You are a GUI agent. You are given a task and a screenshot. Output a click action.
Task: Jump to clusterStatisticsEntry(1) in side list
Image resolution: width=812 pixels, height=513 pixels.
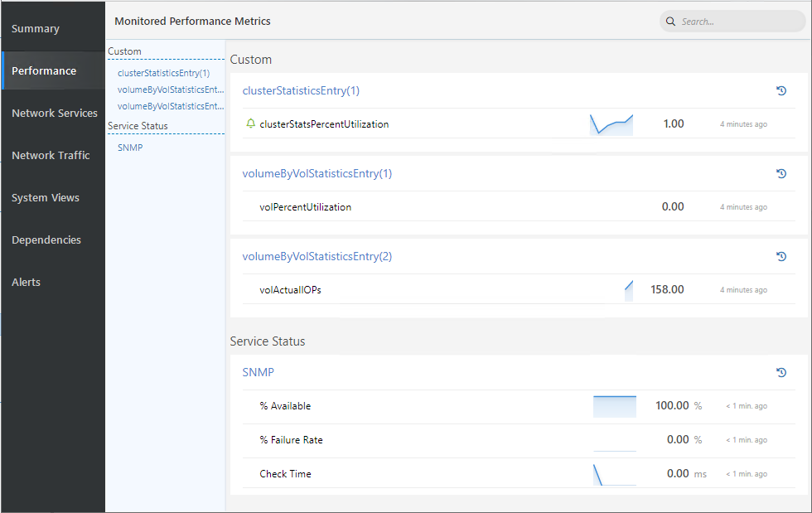point(164,73)
